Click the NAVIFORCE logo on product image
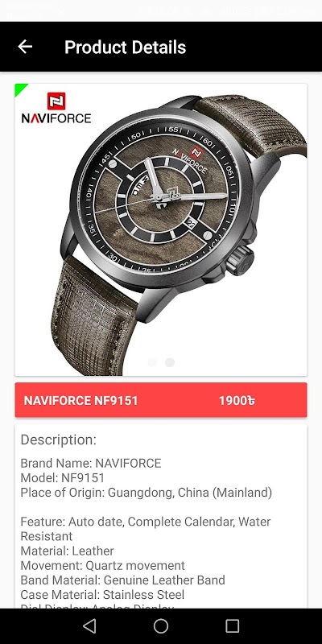This screenshot has height=644, width=322. tap(56, 108)
